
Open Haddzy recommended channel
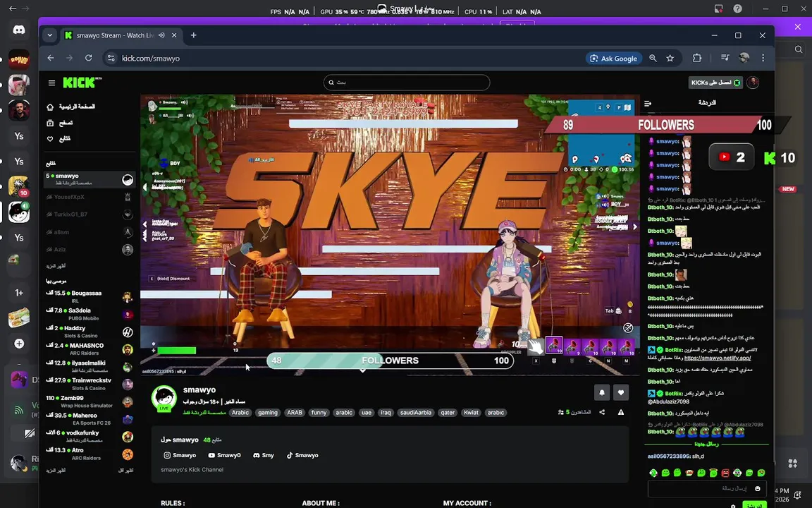click(90, 332)
